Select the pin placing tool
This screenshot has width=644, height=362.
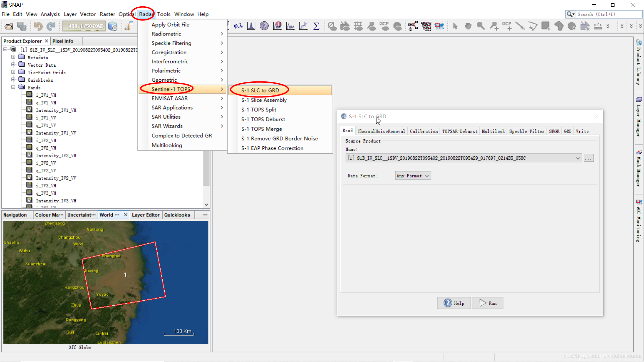point(494,26)
